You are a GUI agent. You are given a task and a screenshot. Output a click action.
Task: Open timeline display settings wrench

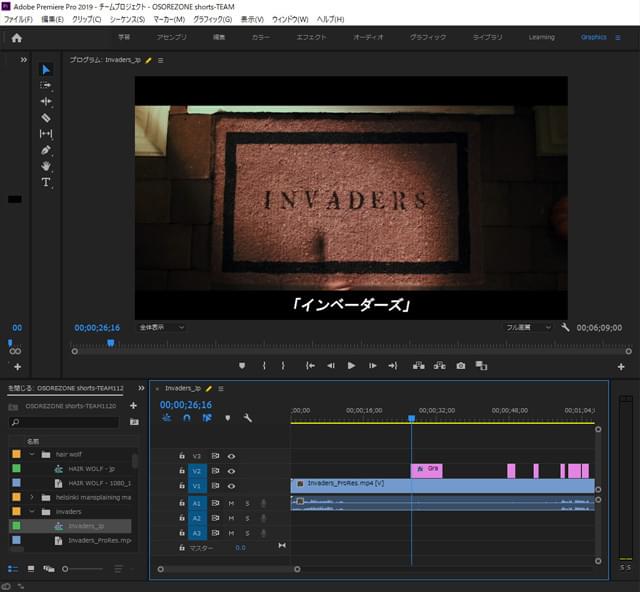point(247,418)
